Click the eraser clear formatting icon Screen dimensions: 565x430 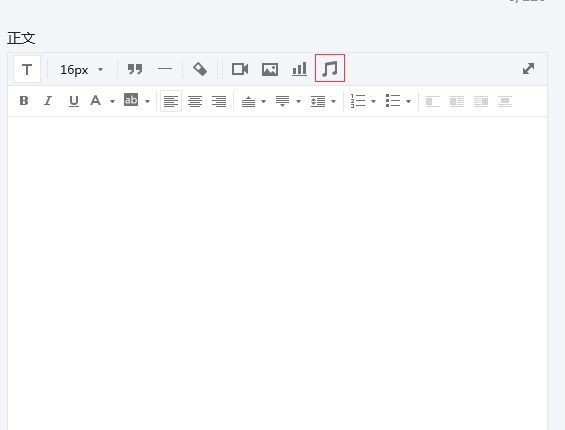coord(200,69)
